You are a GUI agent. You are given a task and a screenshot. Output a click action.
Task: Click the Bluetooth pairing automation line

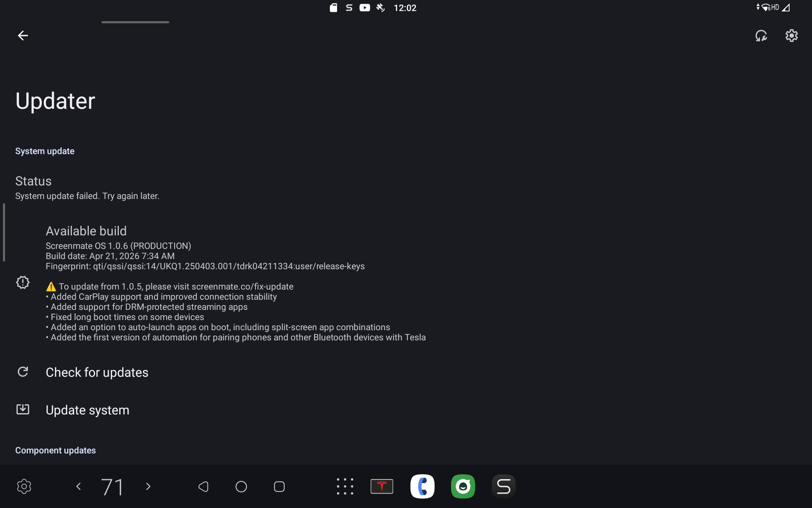coord(236,337)
